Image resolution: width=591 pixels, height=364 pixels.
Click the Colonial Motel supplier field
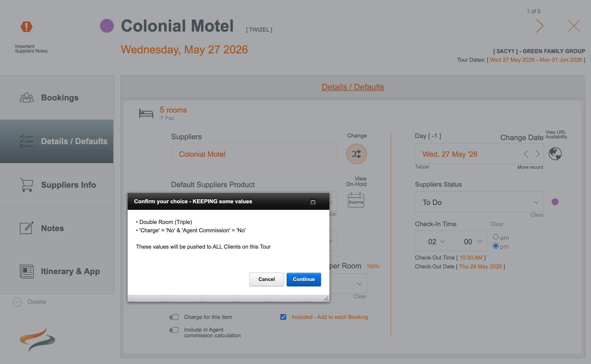click(x=254, y=154)
